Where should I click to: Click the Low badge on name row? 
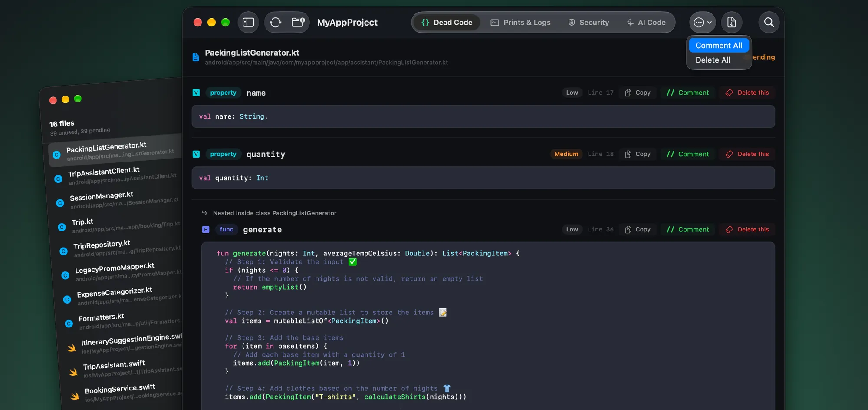click(572, 93)
